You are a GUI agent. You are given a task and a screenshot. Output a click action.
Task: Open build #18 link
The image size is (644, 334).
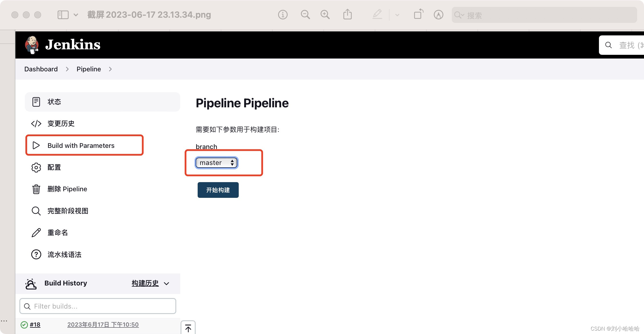(35, 325)
